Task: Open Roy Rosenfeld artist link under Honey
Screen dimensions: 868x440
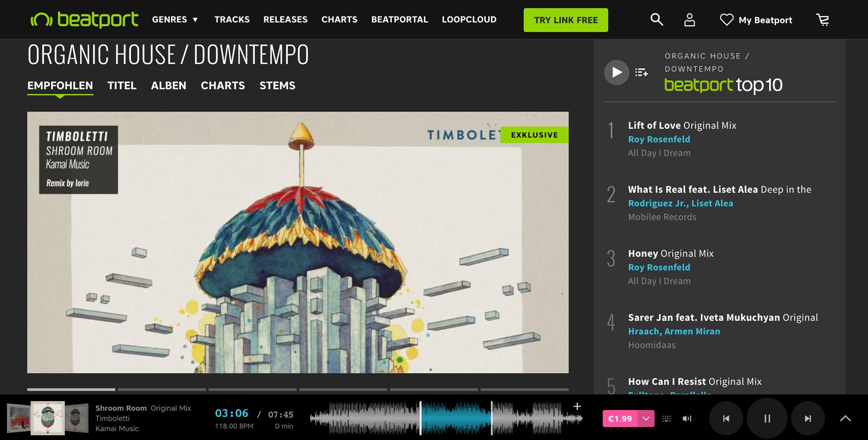Action: tap(659, 267)
